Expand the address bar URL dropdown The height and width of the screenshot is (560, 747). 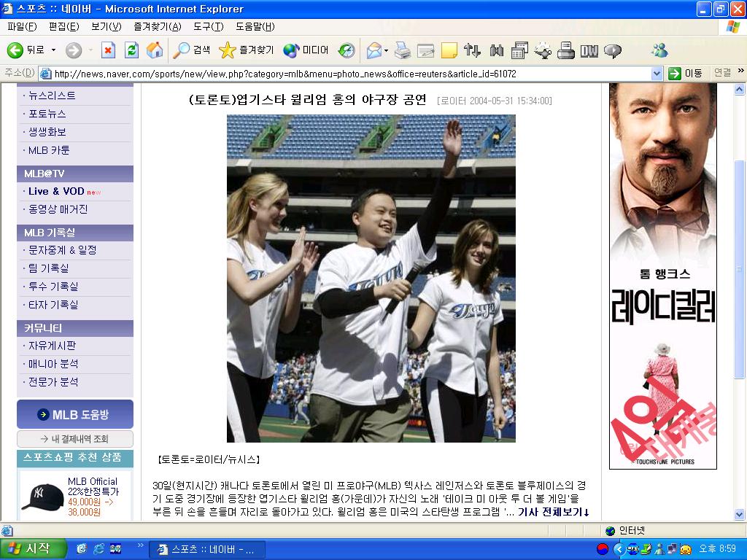(656, 74)
